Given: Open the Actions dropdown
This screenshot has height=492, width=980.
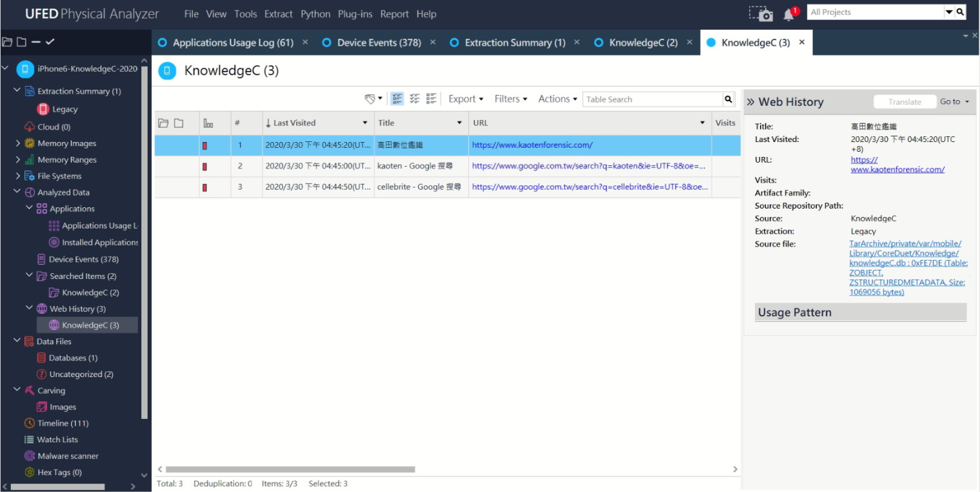Looking at the screenshot, I should coord(558,99).
